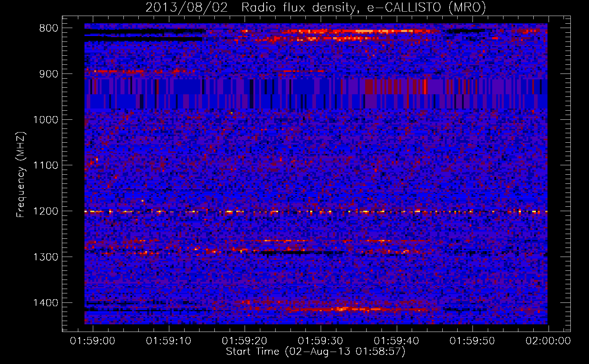Click the 01:59:30 time tick label
The width and height of the screenshot is (589, 364).
point(320,341)
